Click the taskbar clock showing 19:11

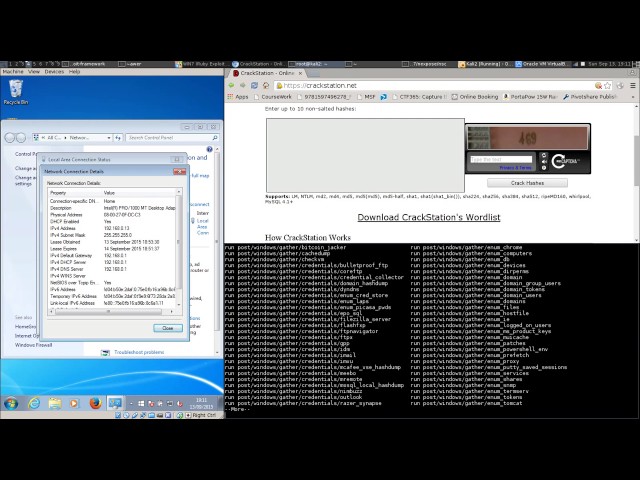201,404
